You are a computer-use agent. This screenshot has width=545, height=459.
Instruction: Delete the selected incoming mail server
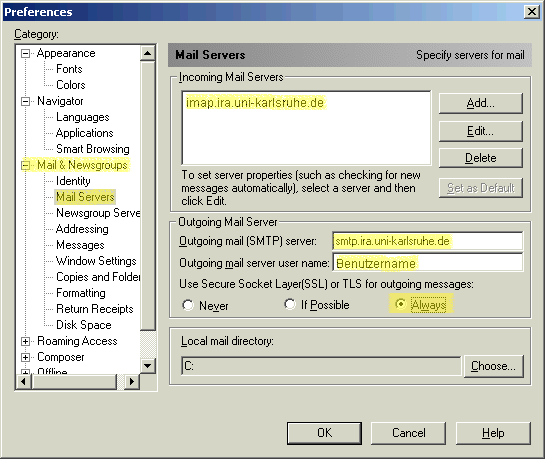[x=481, y=158]
